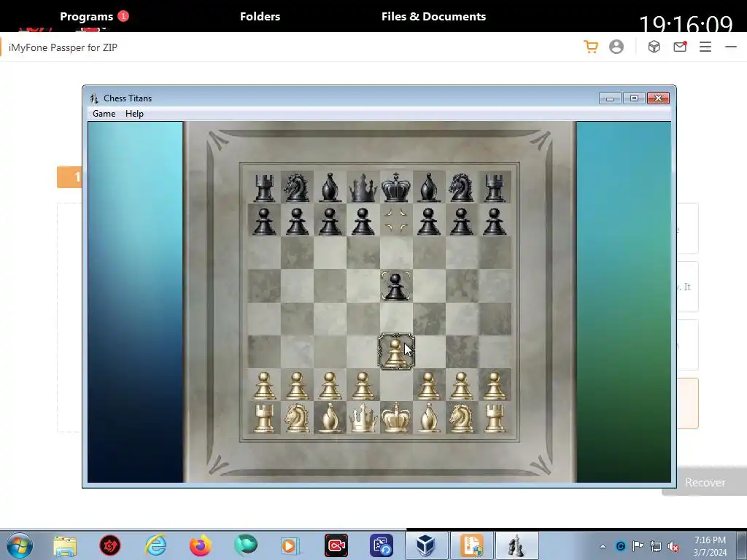747x560 pixels.
Task: Select the white pawn in front of the white queen
Action: pos(363,385)
